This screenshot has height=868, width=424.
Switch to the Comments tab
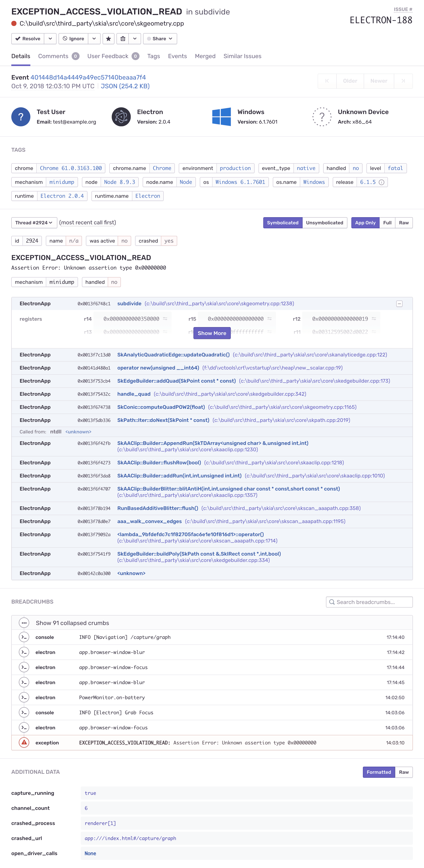pyautogui.click(x=59, y=56)
